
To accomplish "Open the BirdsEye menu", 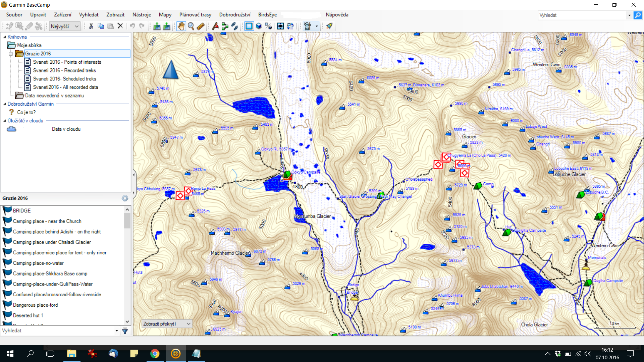I will pyautogui.click(x=267, y=15).
